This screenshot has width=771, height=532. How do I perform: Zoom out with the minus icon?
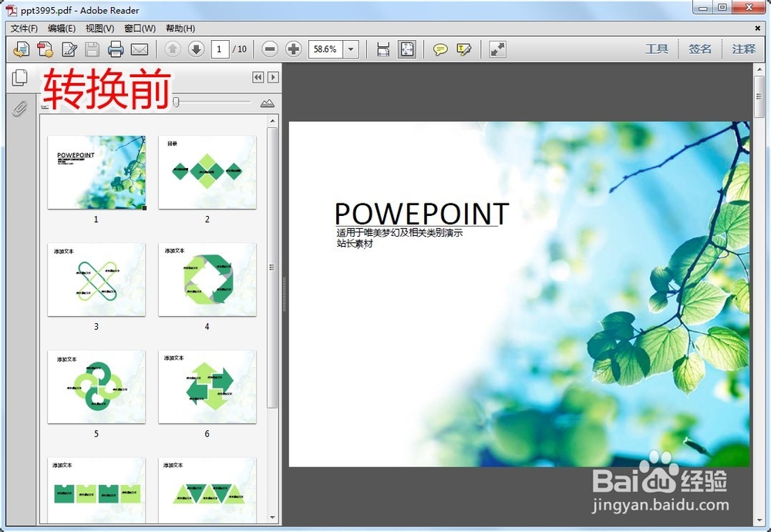(269, 49)
